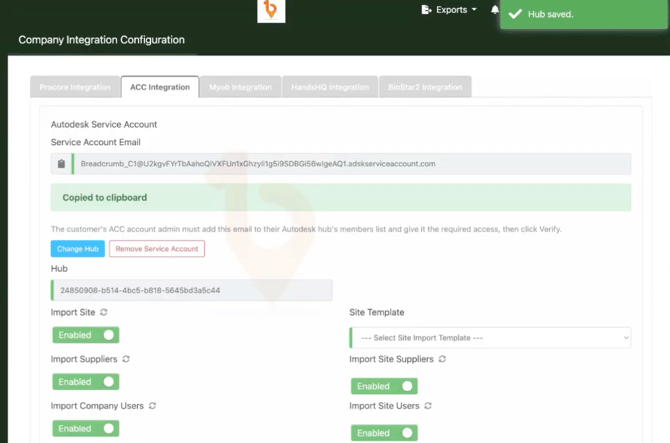670x443 pixels.
Task: Refresh Import Site Users sync icon
Action: [428, 406]
